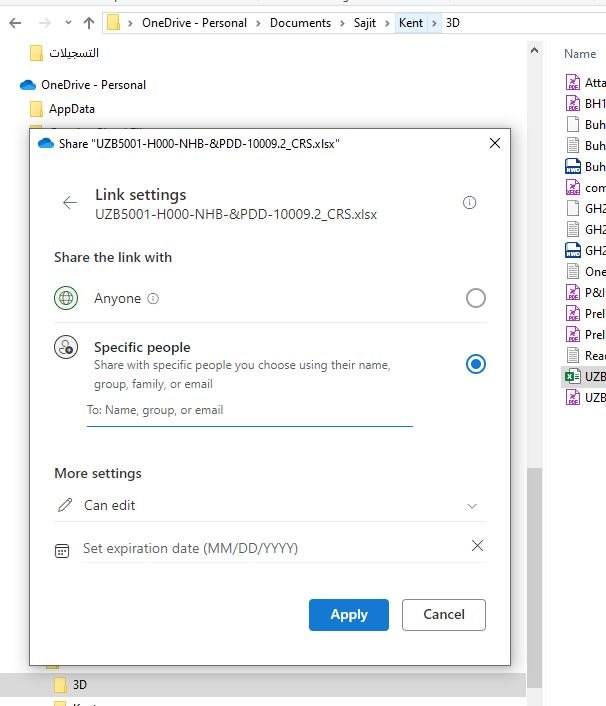Image resolution: width=606 pixels, height=706 pixels.
Task: Navigate back in File Explorer
Action: (x=15, y=23)
